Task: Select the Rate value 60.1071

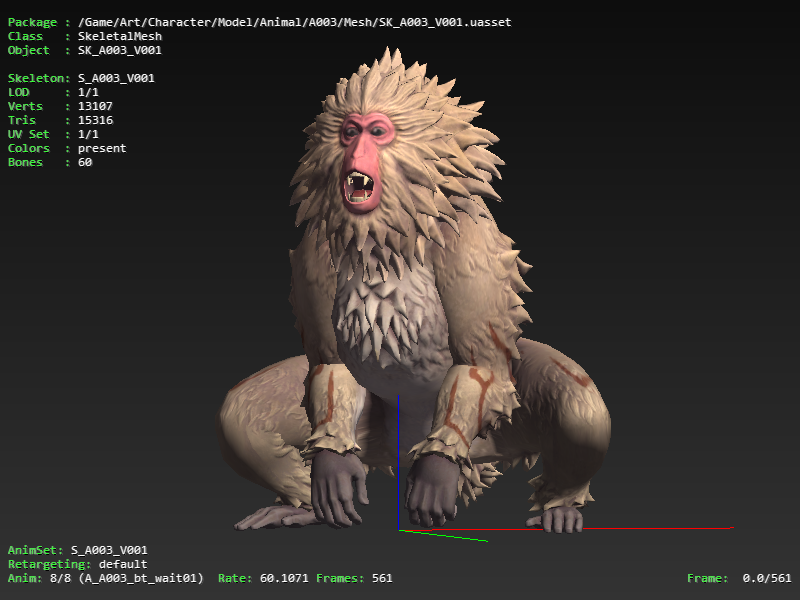Action: click(x=284, y=579)
